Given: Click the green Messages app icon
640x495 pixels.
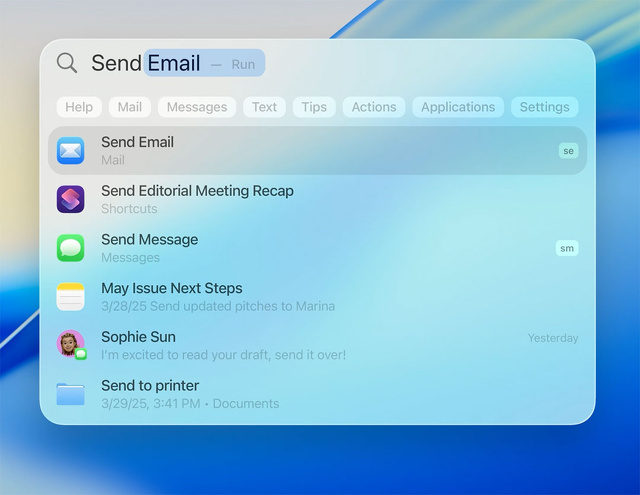Looking at the screenshot, I should [x=71, y=248].
